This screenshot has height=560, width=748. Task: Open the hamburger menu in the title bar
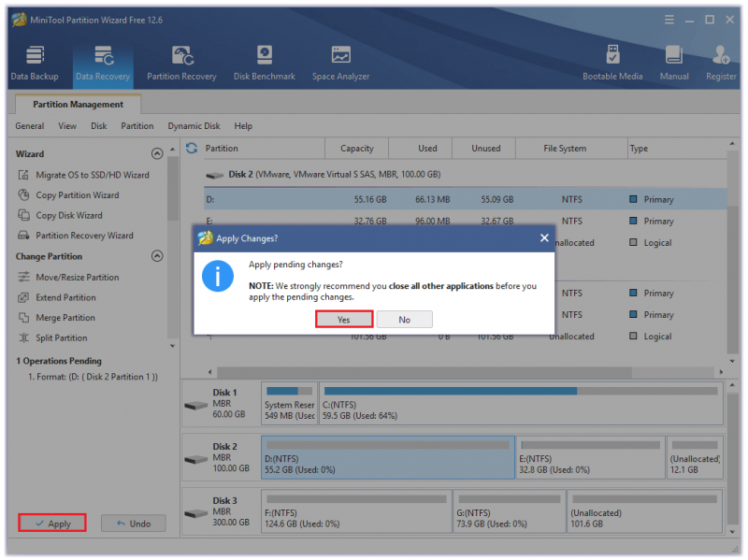pyautogui.click(x=669, y=20)
